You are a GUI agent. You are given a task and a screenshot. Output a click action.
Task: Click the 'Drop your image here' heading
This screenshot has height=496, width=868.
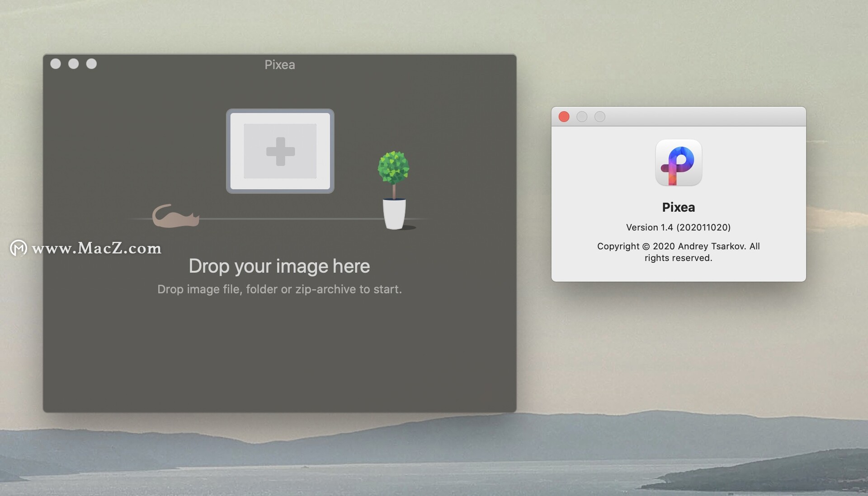coord(279,266)
